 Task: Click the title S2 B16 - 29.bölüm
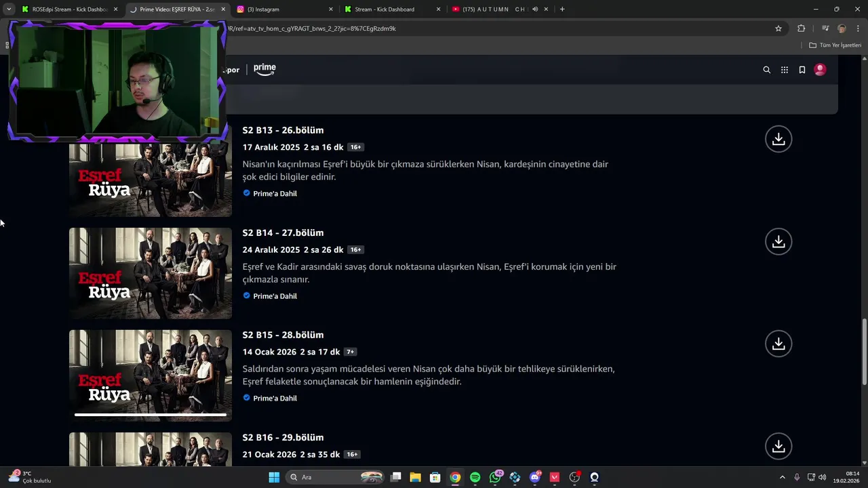(x=283, y=437)
